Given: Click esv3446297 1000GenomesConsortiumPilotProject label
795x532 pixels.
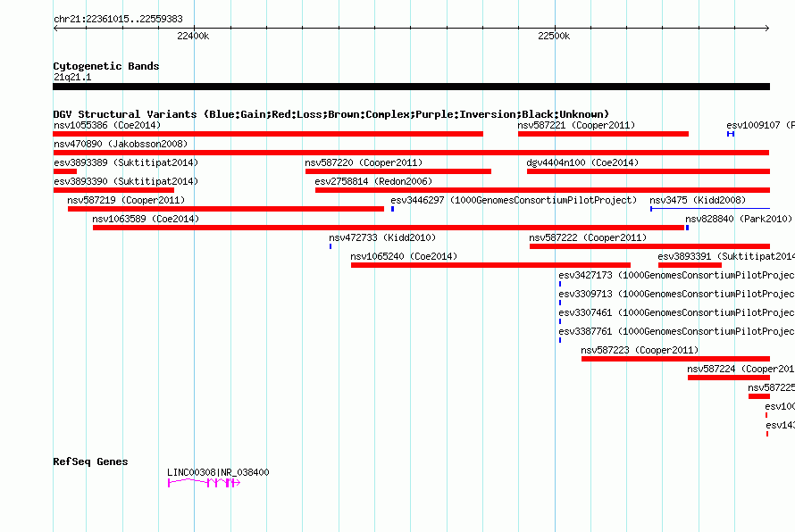Looking at the screenshot, I should 514,200.
